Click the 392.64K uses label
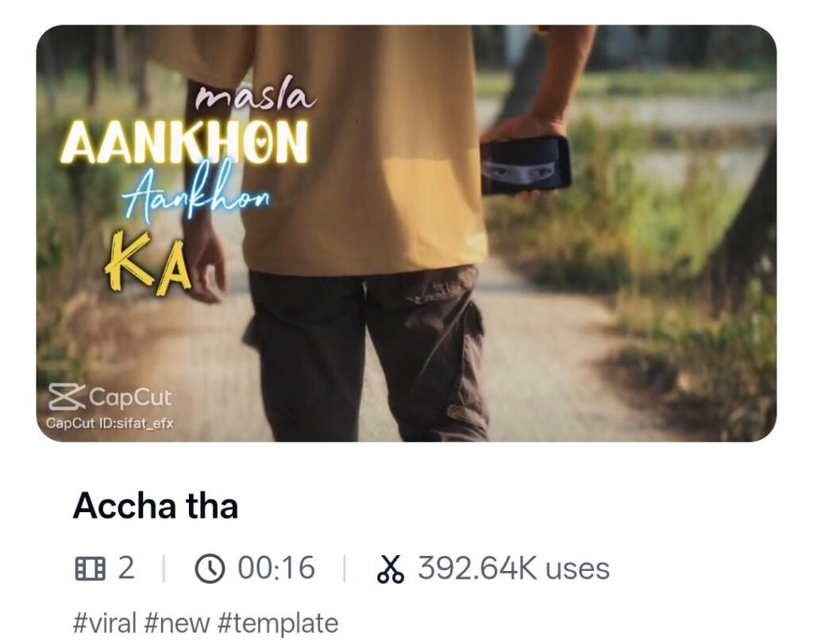813x644 pixels. pos(514,569)
